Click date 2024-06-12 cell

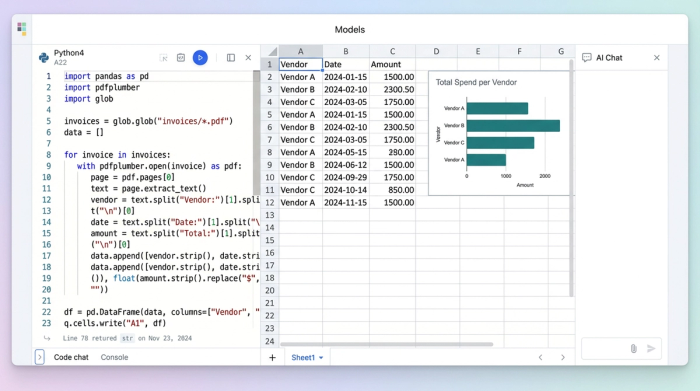click(346, 165)
